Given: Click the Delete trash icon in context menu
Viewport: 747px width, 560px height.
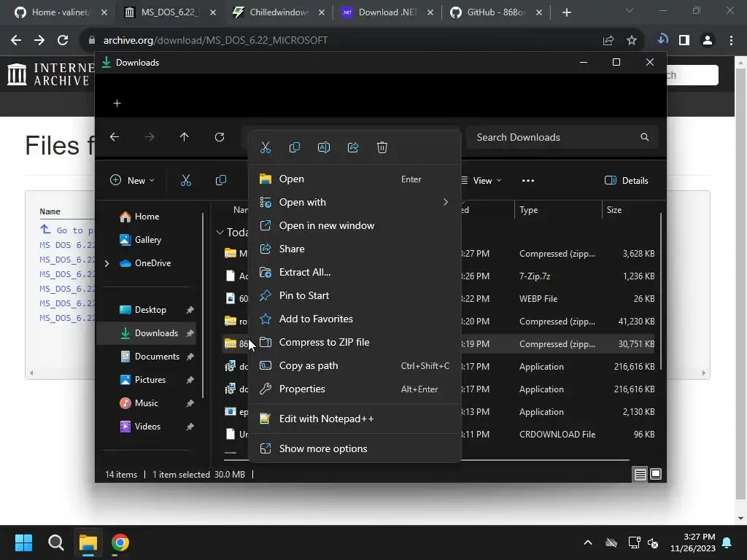Looking at the screenshot, I should tap(382, 147).
